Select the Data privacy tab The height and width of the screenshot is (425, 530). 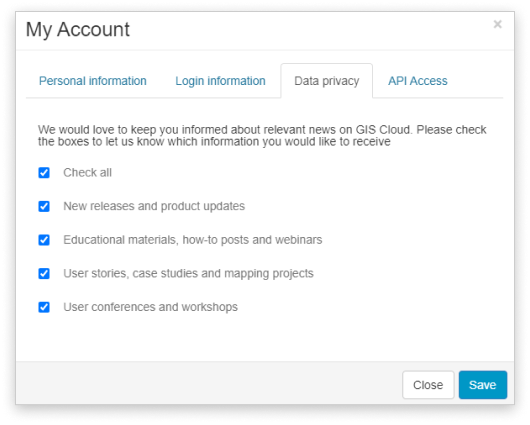tap(327, 81)
